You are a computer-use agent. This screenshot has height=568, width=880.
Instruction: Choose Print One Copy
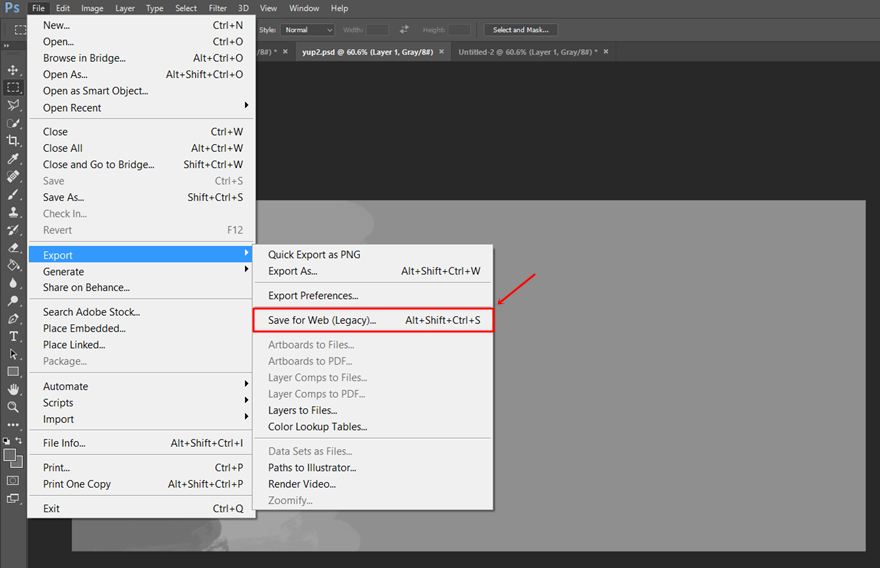(x=140, y=484)
